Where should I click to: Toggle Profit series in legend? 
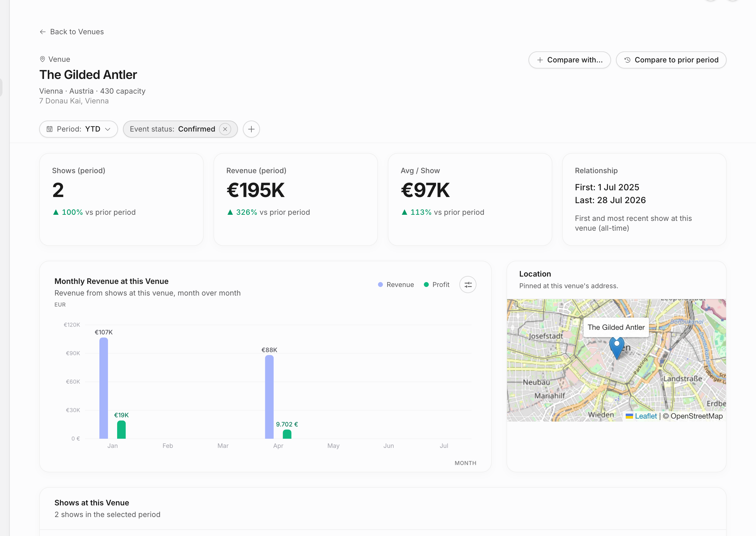[x=437, y=285]
